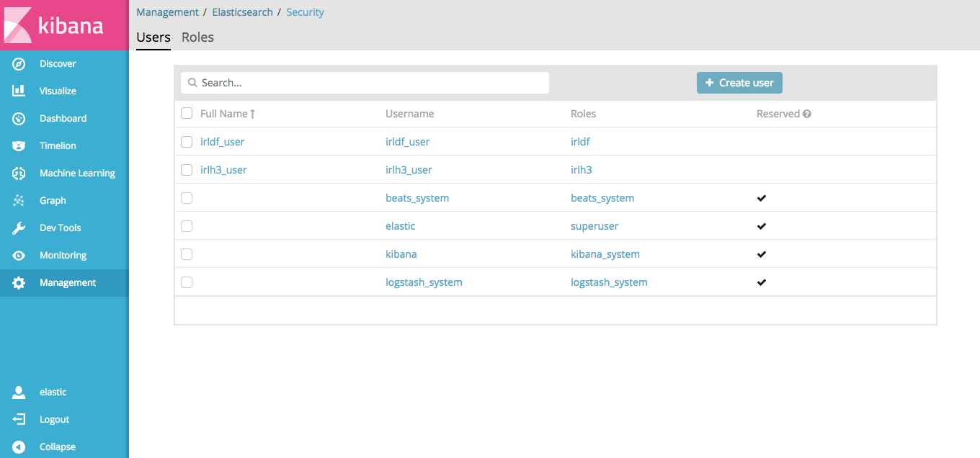Click the elastic user profile icon
Screen dimensions: 980x458
[19, 392]
